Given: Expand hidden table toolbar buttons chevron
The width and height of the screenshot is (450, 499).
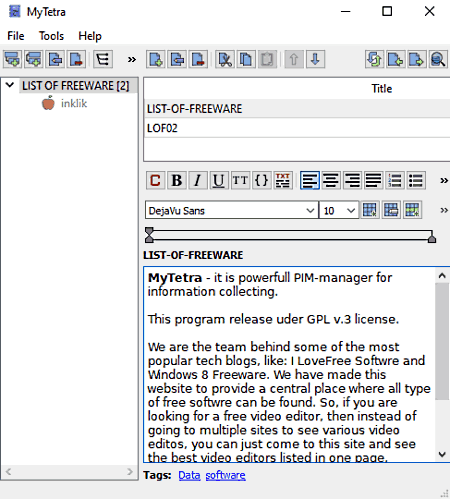Looking at the screenshot, I should (x=444, y=210).
